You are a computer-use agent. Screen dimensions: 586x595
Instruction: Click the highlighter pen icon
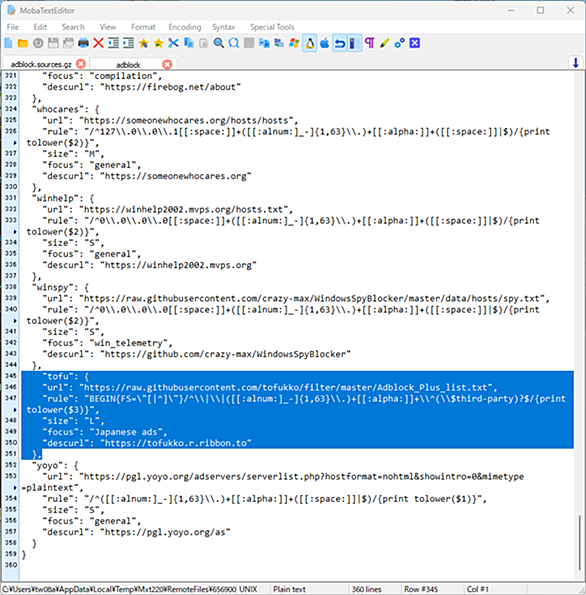click(x=384, y=43)
